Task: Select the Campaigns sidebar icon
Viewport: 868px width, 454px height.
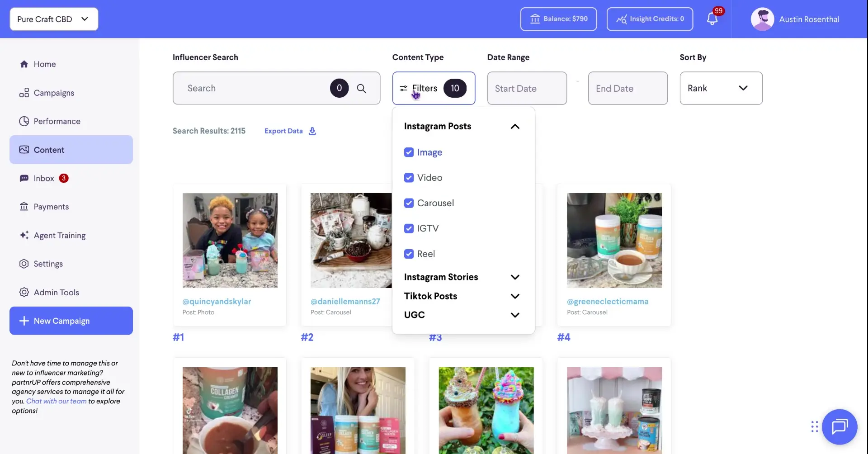Action: point(24,93)
